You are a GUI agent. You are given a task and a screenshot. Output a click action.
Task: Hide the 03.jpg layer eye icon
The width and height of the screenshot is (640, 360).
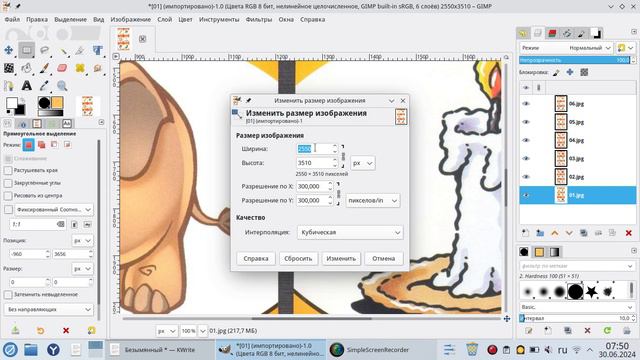pos(526,158)
